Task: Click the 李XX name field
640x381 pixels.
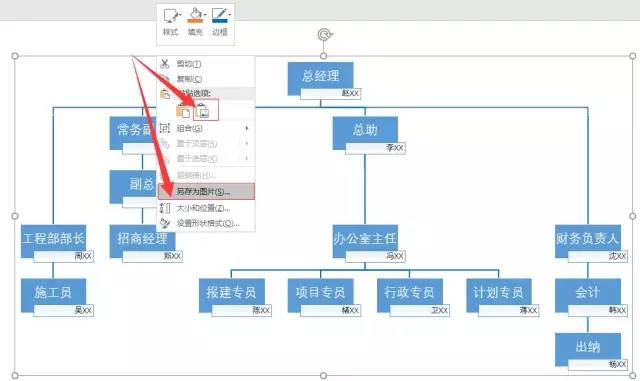Action: point(376,148)
